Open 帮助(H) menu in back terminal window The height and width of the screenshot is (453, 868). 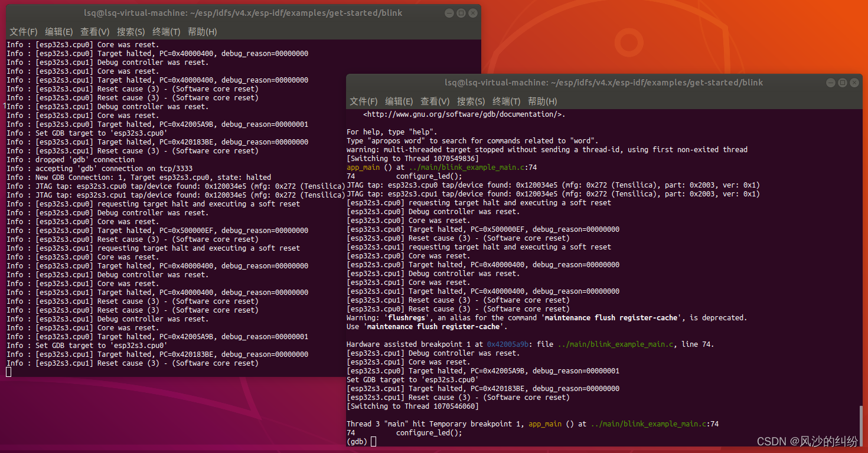point(202,32)
